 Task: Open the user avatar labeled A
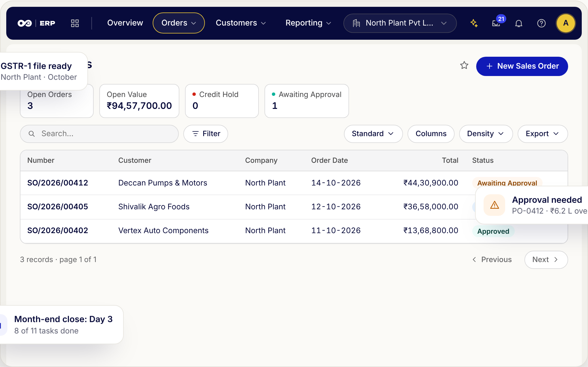point(566,23)
